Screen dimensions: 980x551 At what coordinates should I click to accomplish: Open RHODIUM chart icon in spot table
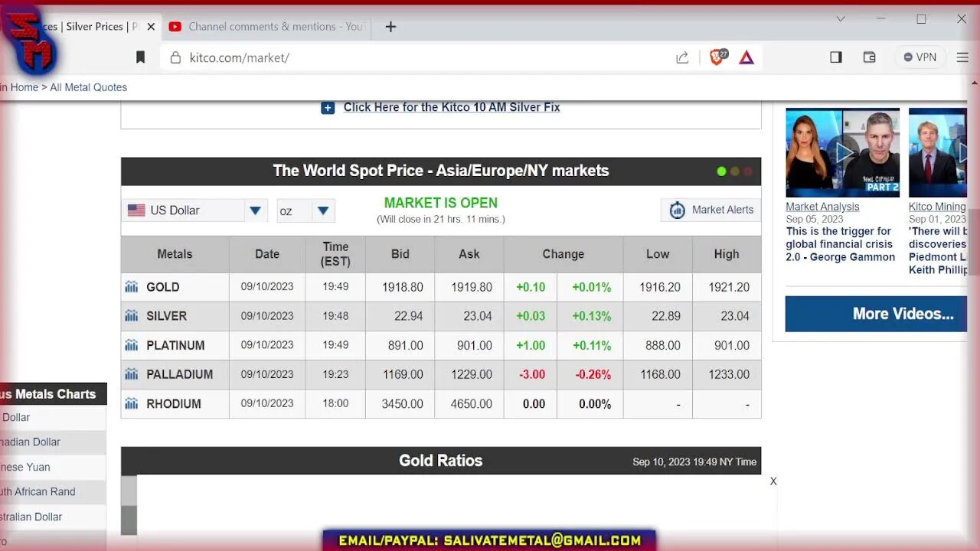[x=132, y=403]
